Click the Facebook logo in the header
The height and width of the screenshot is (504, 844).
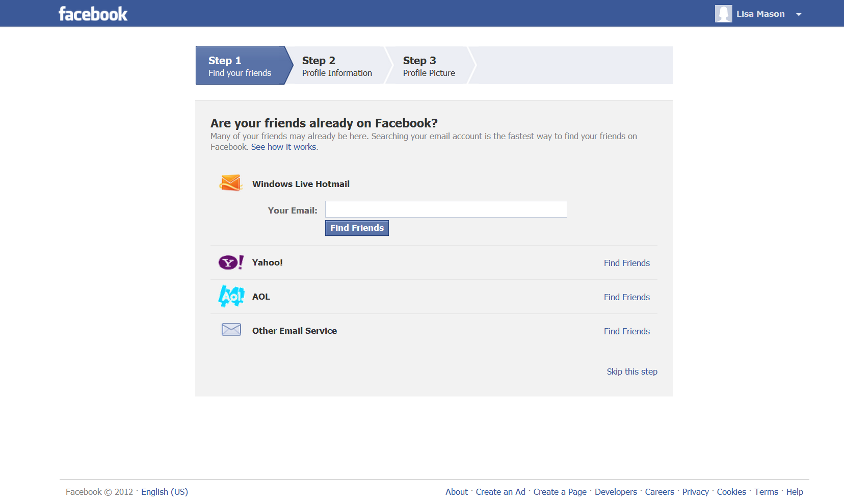(93, 14)
